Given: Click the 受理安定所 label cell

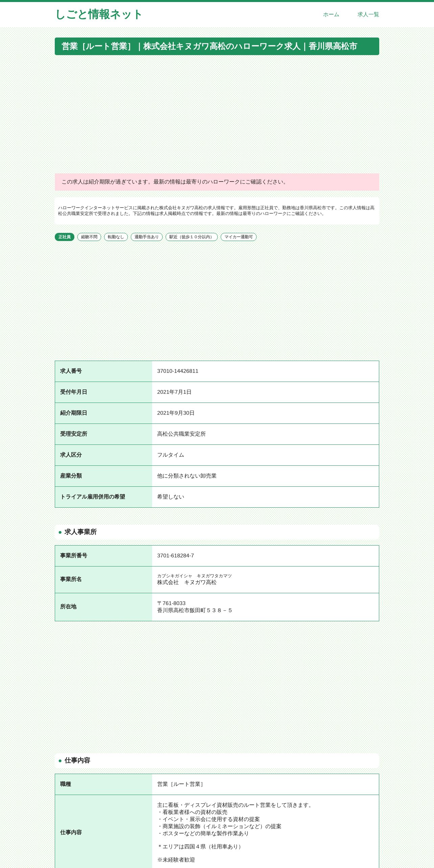Looking at the screenshot, I should coord(103,434).
